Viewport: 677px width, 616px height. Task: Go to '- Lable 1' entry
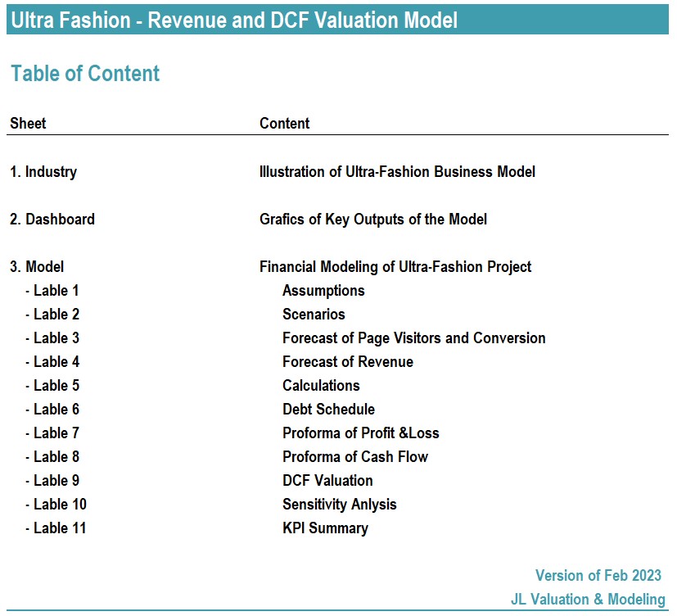click(52, 290)
